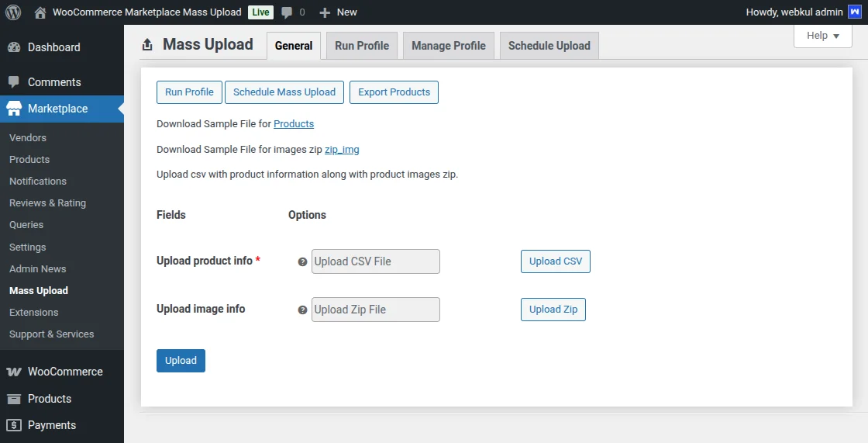Click the Webkul admin avatar icon
This screenshot has height=443, width=868.
854,12
